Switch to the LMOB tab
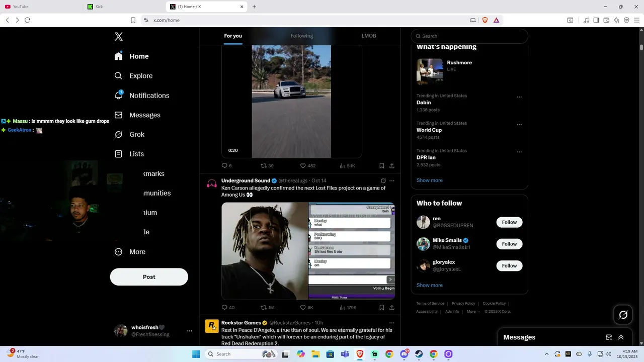The image size is (644, 362). tap(369, 36)
